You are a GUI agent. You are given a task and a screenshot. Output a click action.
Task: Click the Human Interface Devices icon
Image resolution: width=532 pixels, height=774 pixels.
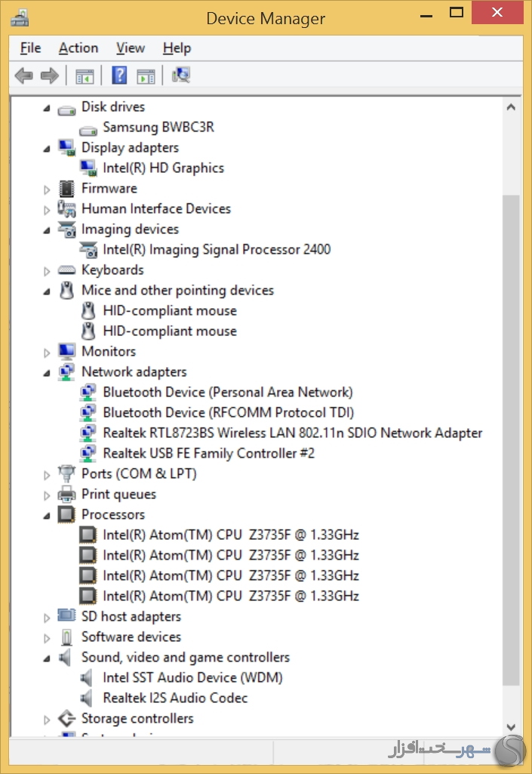(66, 209)
